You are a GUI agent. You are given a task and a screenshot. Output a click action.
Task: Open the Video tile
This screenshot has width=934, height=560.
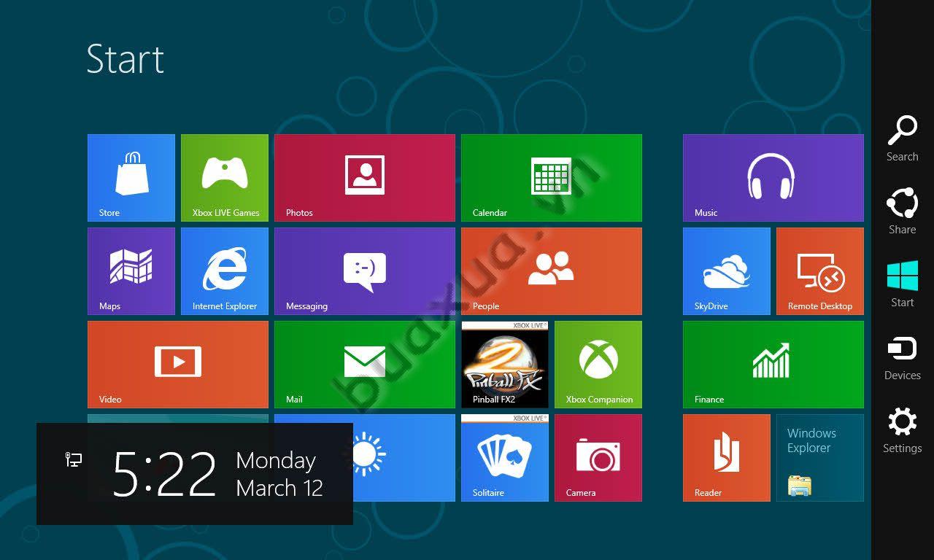(x=178, y=365)
